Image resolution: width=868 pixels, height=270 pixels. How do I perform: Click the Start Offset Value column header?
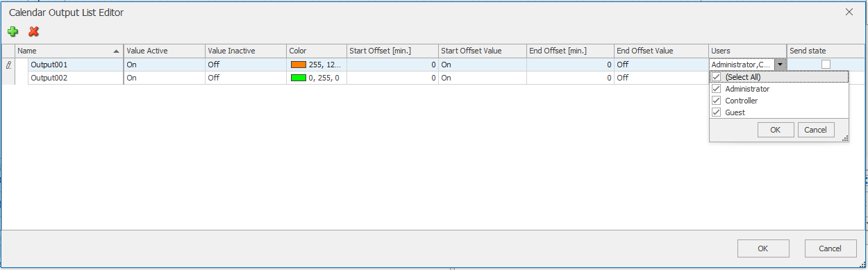(x=483, y=51)
